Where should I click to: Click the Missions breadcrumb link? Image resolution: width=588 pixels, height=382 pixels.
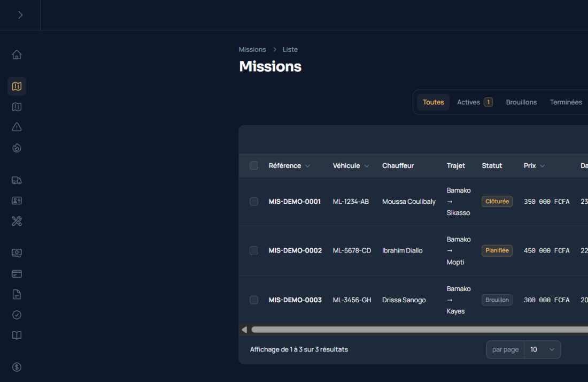click(252, 50)
